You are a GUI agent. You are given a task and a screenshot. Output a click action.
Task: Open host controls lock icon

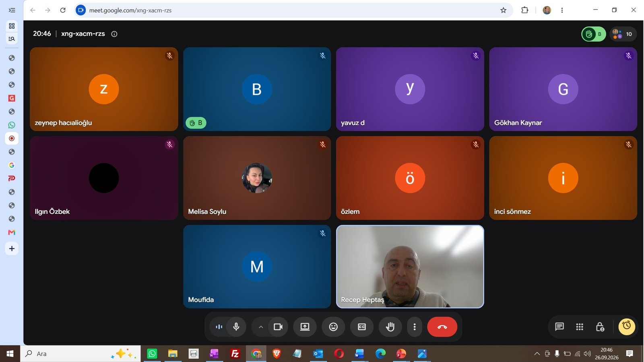[600, 327]
